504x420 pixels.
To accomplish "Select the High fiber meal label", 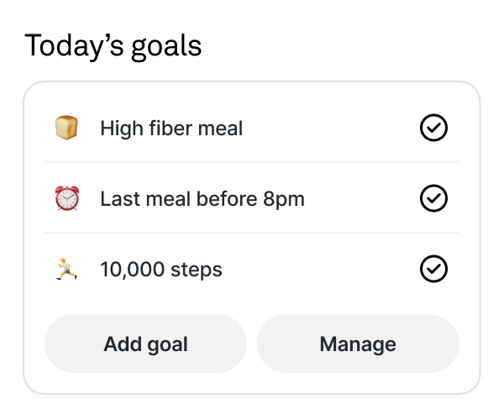I will pyautogui.click(x=171, y=129).
